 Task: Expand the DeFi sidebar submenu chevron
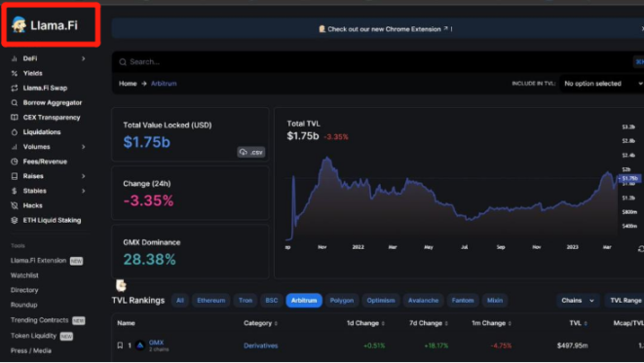(x=84, y=58)
